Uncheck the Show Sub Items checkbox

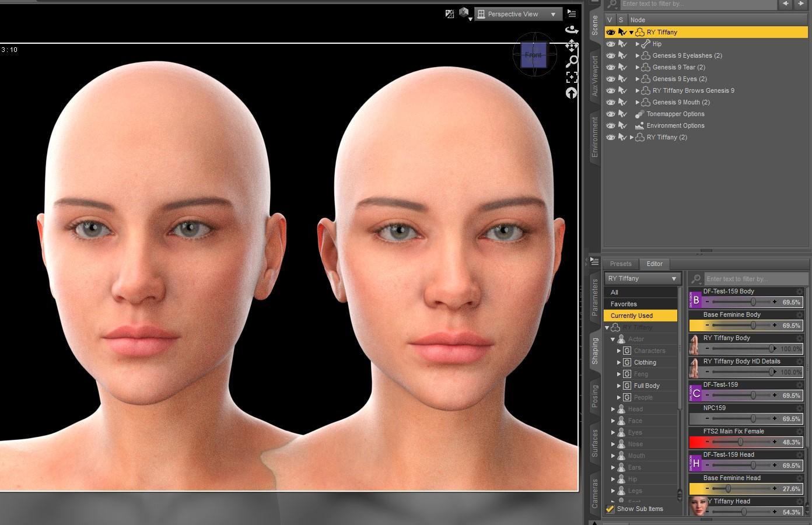(610, 509)
